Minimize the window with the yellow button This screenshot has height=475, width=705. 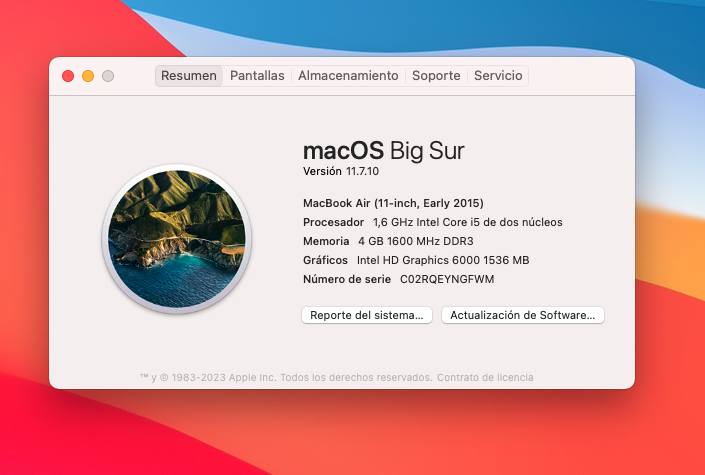[88, 76]
